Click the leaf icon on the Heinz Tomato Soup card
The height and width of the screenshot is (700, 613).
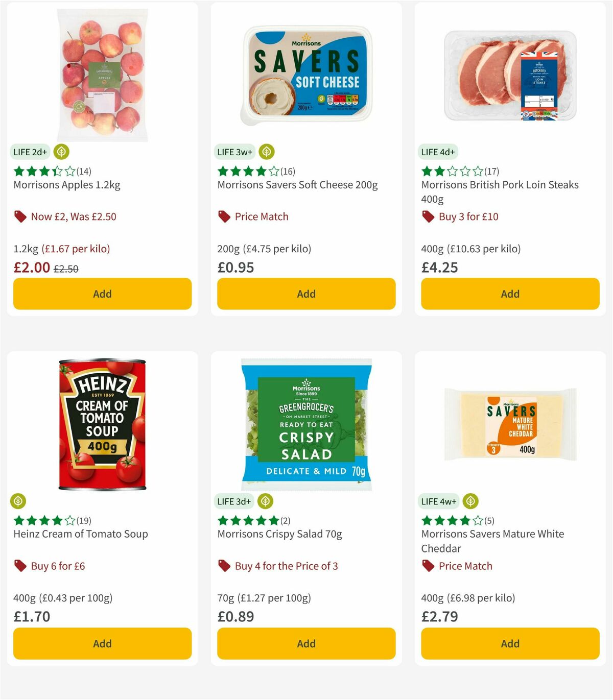(x=18, y=501)
